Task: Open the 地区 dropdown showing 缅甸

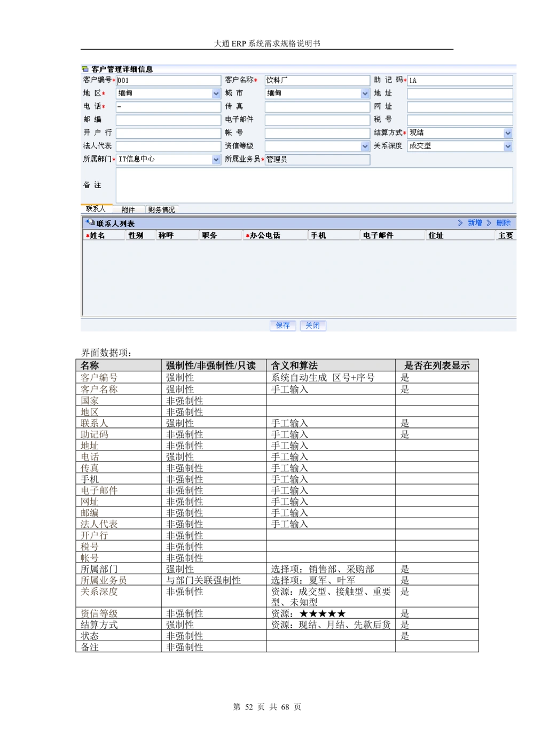Action: pyautogui.click(x=216, y=93)
